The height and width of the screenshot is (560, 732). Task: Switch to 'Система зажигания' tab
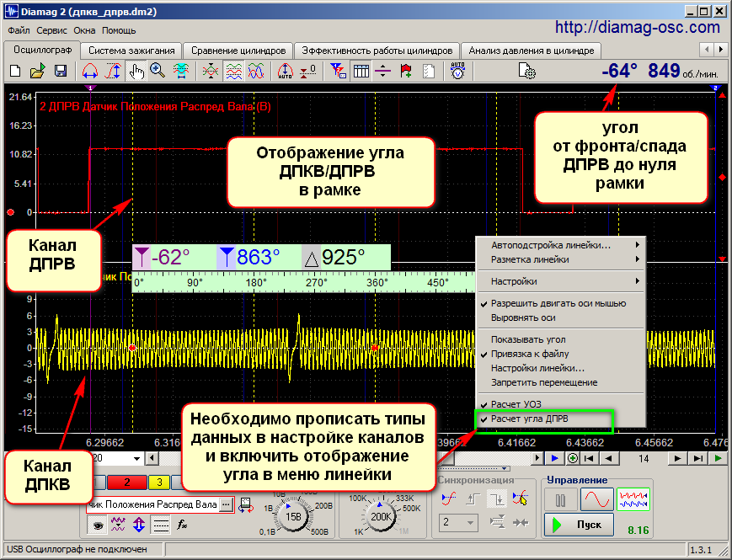131,51
